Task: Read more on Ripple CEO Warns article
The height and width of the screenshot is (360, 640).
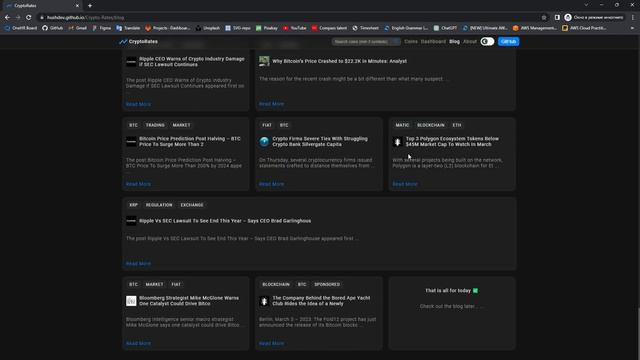Action: (x=138, y=104)
